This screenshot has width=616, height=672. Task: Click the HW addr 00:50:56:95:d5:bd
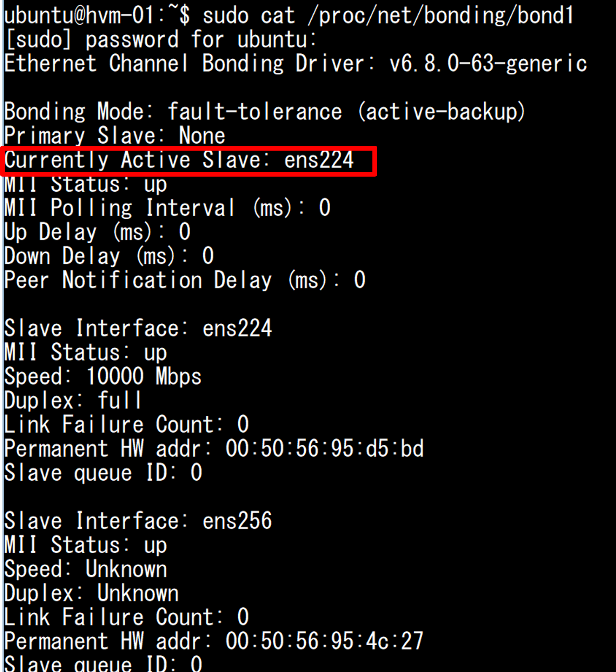[x=325, y=448]
